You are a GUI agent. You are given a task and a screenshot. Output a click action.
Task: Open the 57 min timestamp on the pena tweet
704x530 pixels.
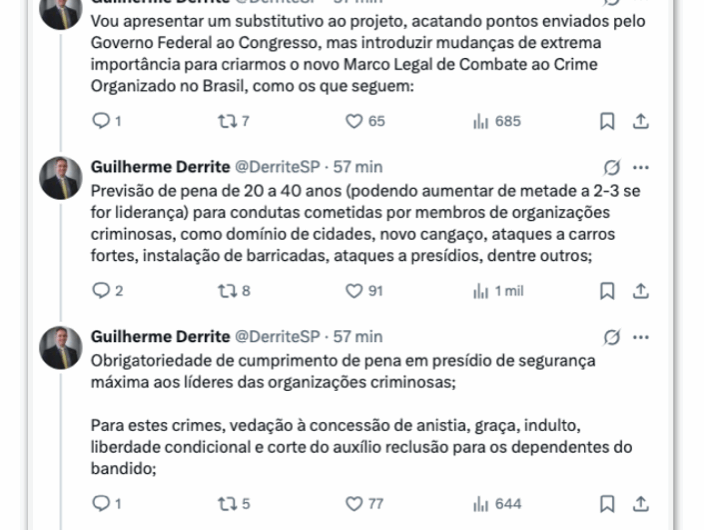358,167
